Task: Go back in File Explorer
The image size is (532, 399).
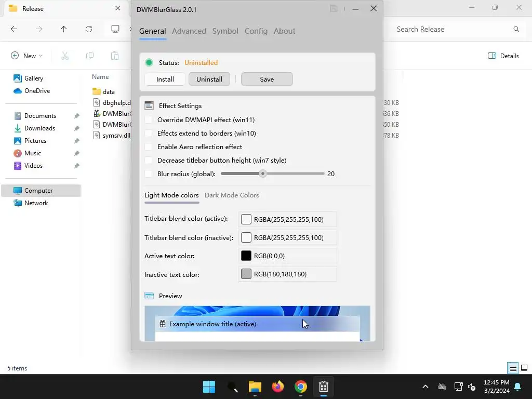Action: [x=14, y=29]
